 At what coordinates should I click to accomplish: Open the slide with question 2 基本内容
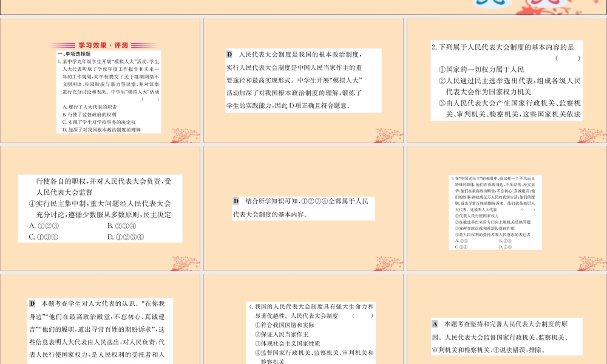click(507, 81)
